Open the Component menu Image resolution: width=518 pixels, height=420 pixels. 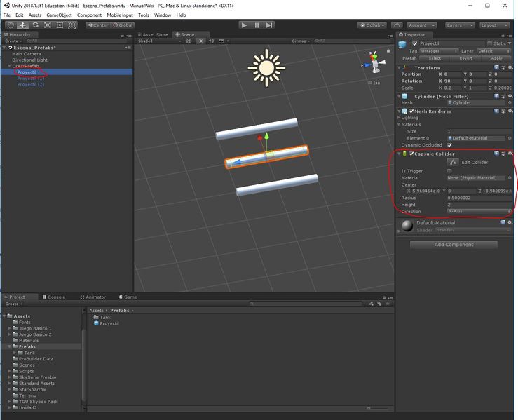click(89, 15)
